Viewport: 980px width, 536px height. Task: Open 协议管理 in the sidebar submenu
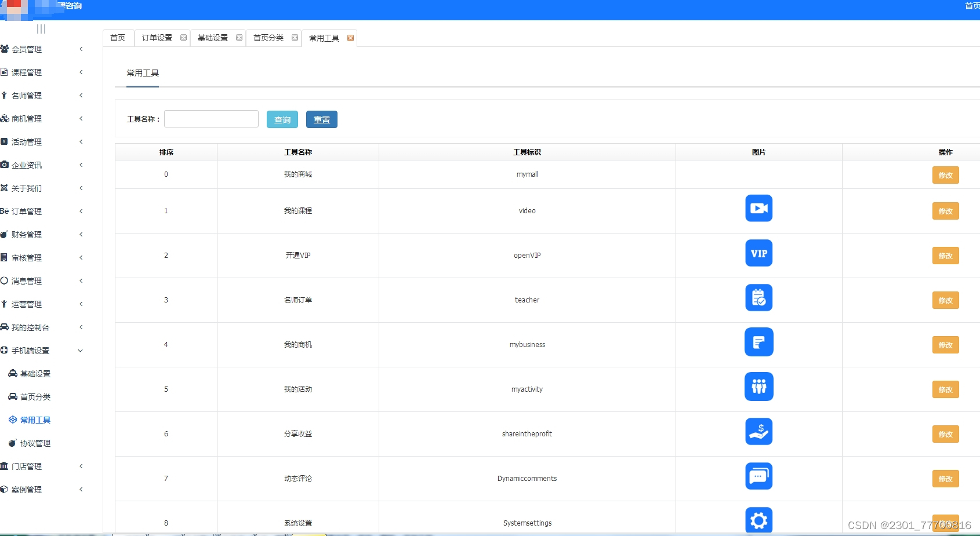click(x=35, y=443)
